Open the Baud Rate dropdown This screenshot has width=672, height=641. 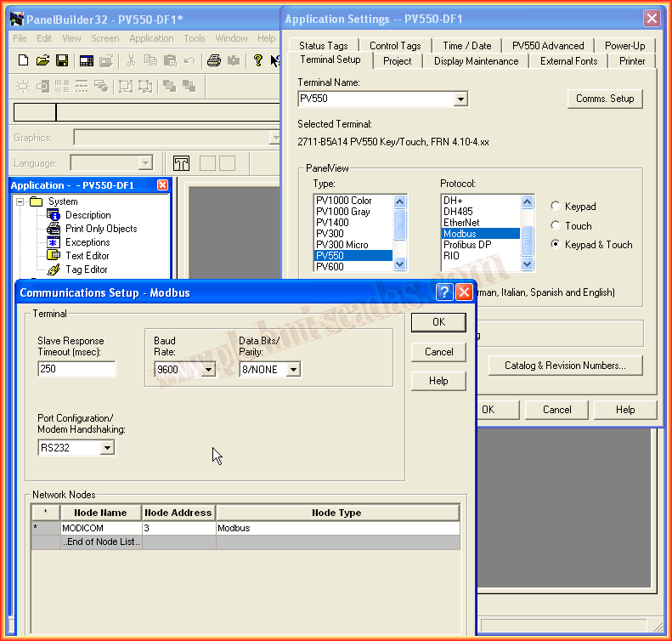[208, 370]
